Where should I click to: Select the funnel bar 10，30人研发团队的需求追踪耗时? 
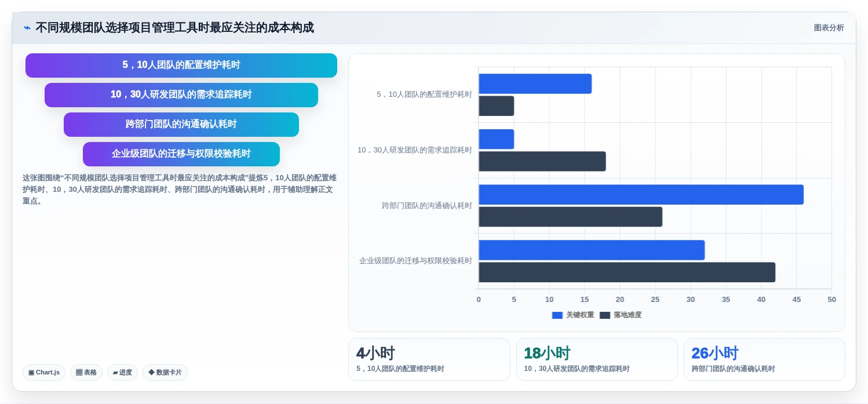pyautogui.click(x=181, y=95)
